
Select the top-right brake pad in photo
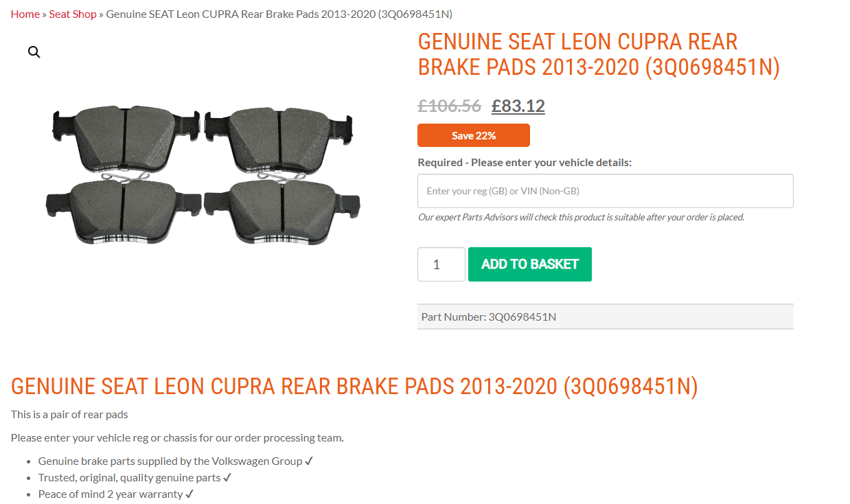tap(279, 138)
